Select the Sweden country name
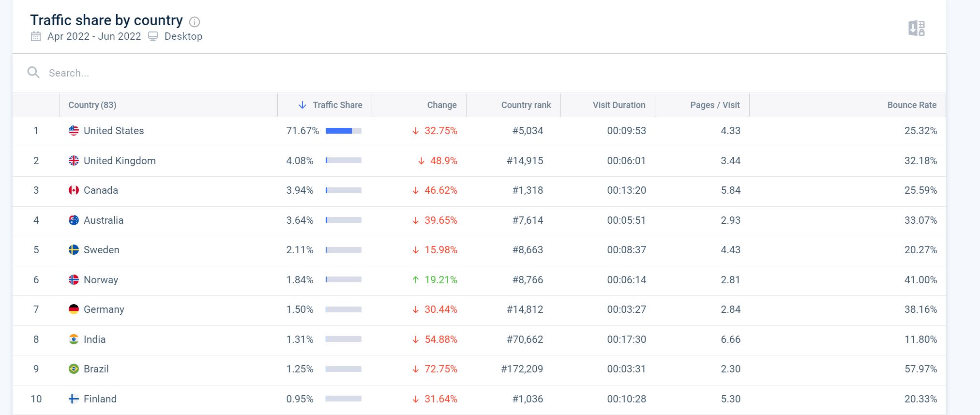 click(x=102, y=250)
